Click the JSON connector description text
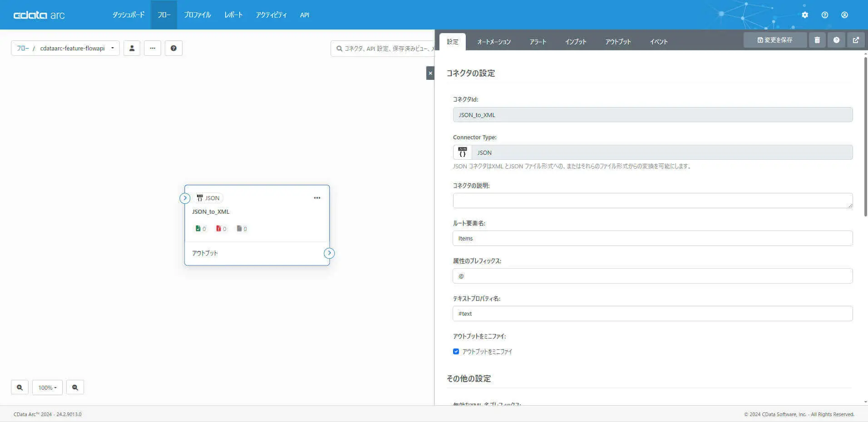Image resolution: width=868 pixels, height=422 pixels. 572,167
